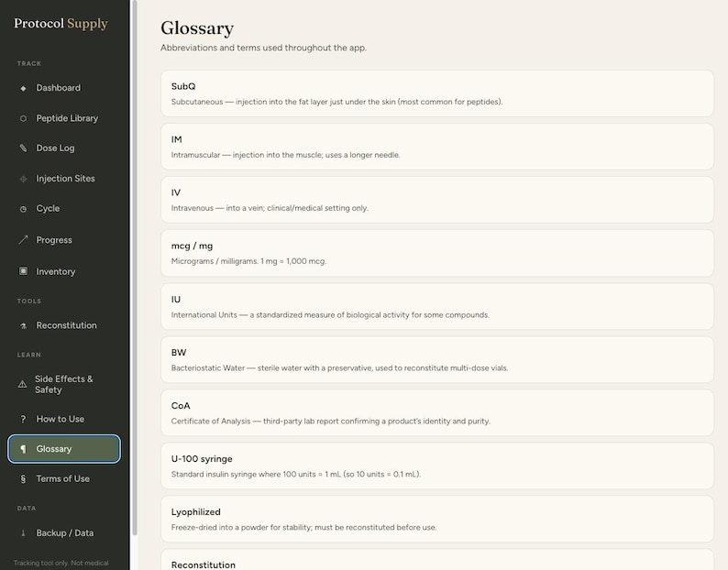Open Inventory from the sidebar
Screen dimensions: 728x570
tap(64, 271)
